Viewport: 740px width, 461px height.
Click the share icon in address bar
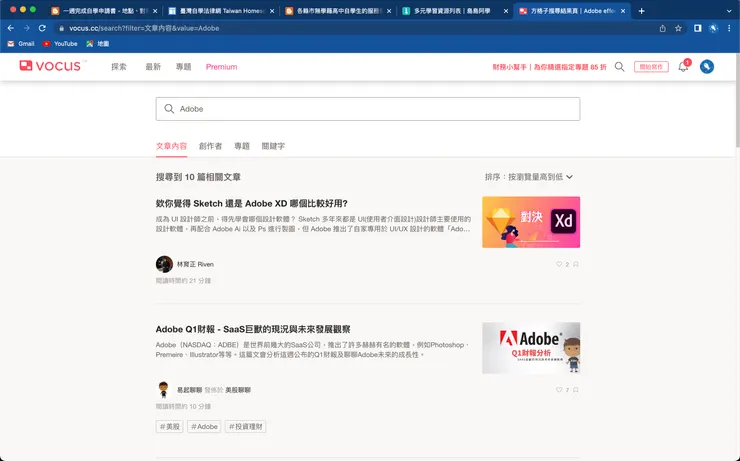pyautogui.click(x=663, y=28)
